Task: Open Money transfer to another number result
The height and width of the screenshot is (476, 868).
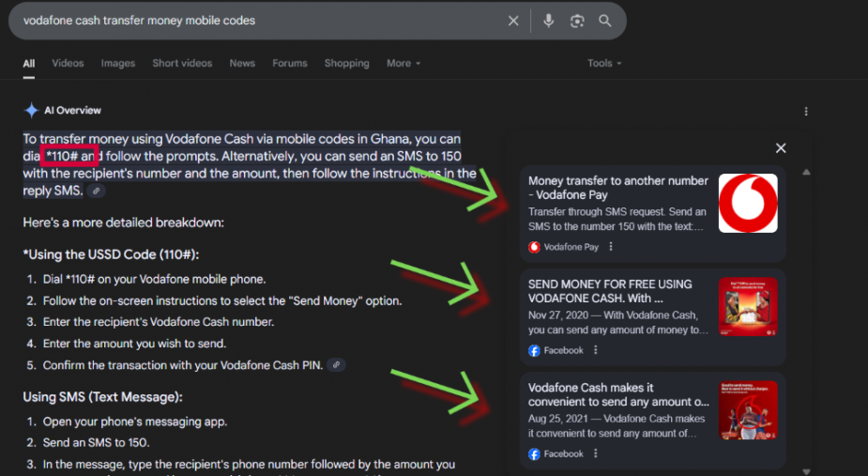Action: pyautogui.click(x=618, y=188)
